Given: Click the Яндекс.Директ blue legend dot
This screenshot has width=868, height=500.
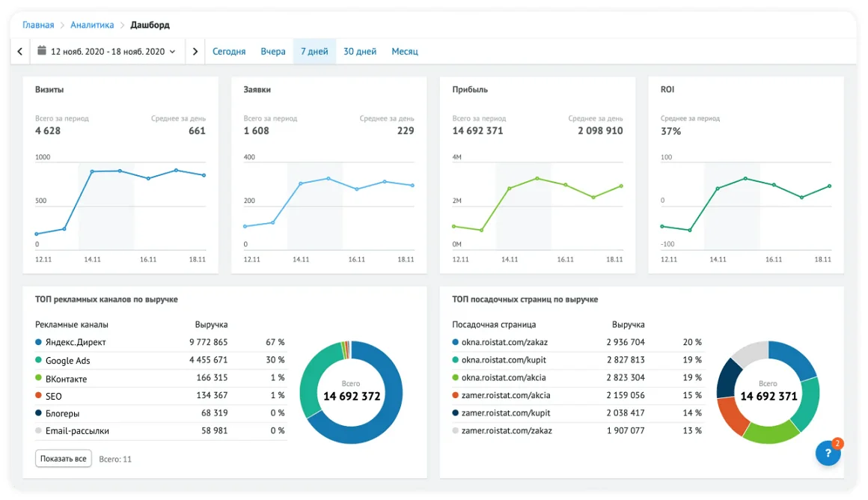Looking at the screenshot, I should [39, 342].
